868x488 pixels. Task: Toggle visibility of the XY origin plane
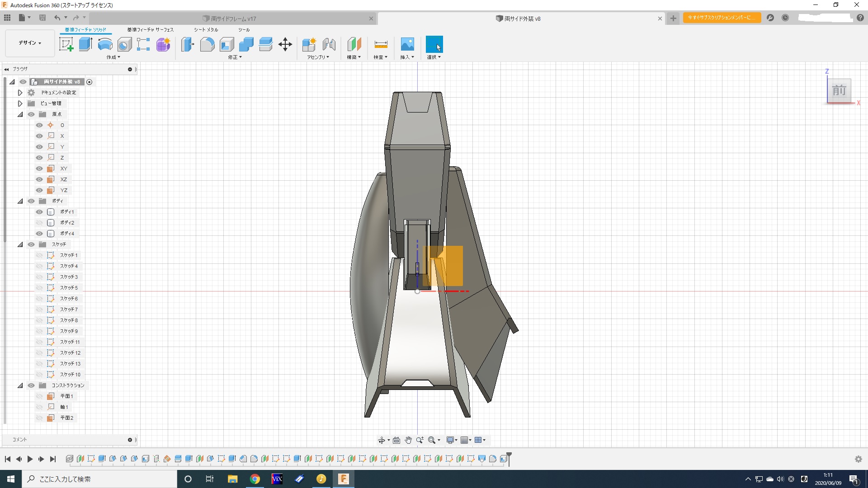[39, 169]
